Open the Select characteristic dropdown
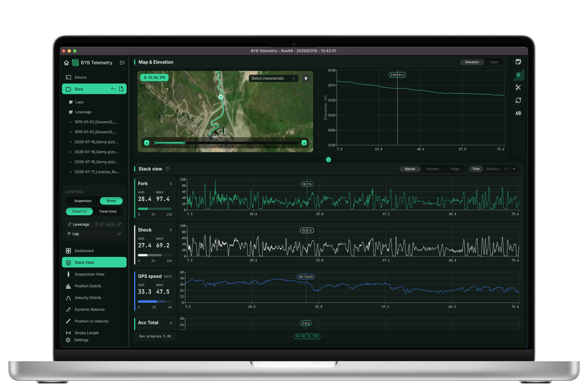 click(x=273, y=78)
